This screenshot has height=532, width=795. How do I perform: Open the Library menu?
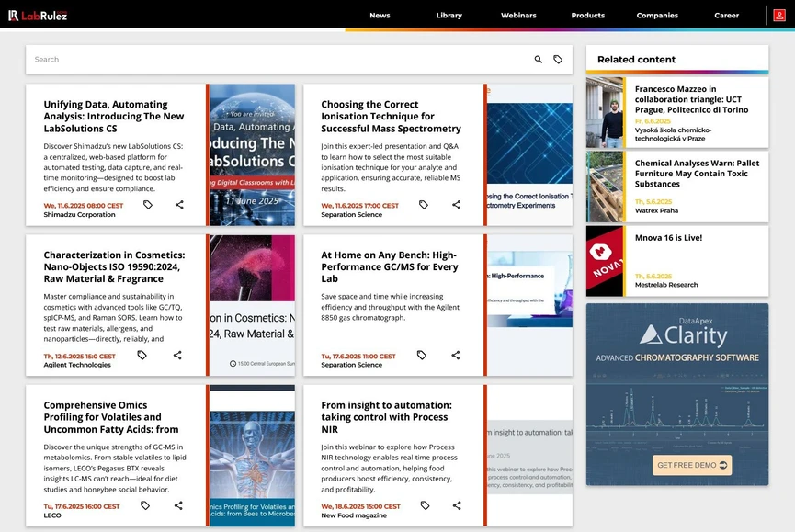pyautogui.click(x=449, y=16)
